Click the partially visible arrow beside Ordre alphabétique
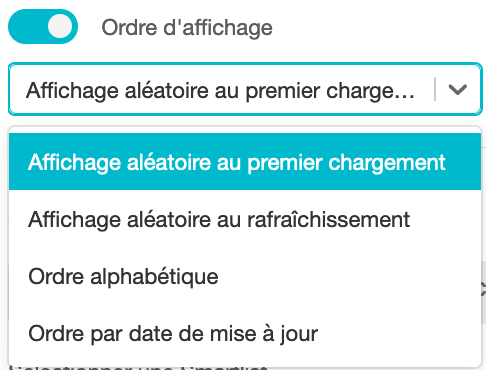Screen dimensions: 486x370 click(483, 289)
